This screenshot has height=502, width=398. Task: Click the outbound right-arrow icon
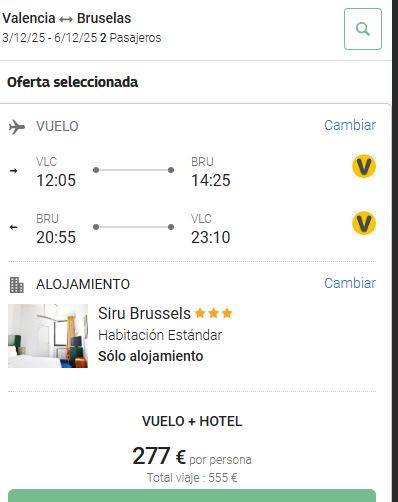coord(13,171)
